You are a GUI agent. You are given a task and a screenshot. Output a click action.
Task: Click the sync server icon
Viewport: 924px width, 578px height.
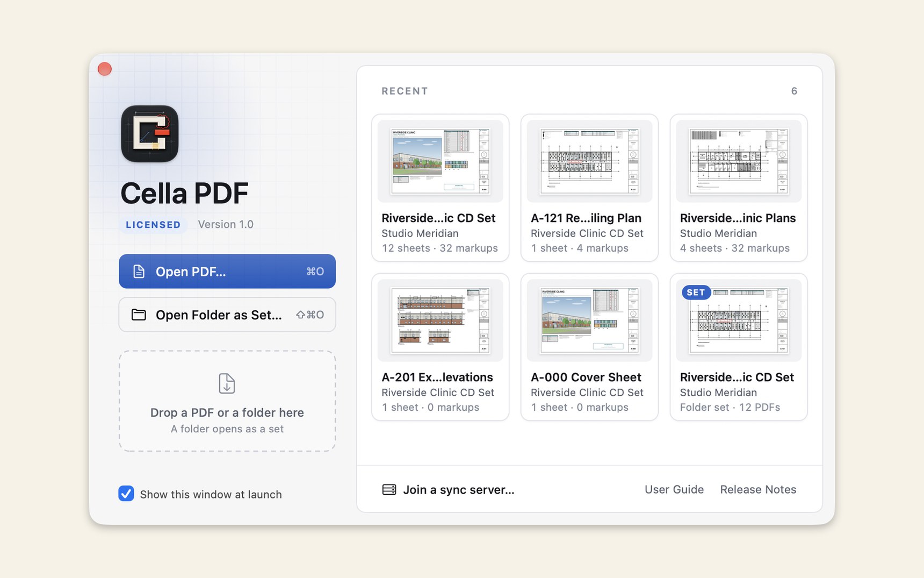pyautogui.click(x=389, y=489)
